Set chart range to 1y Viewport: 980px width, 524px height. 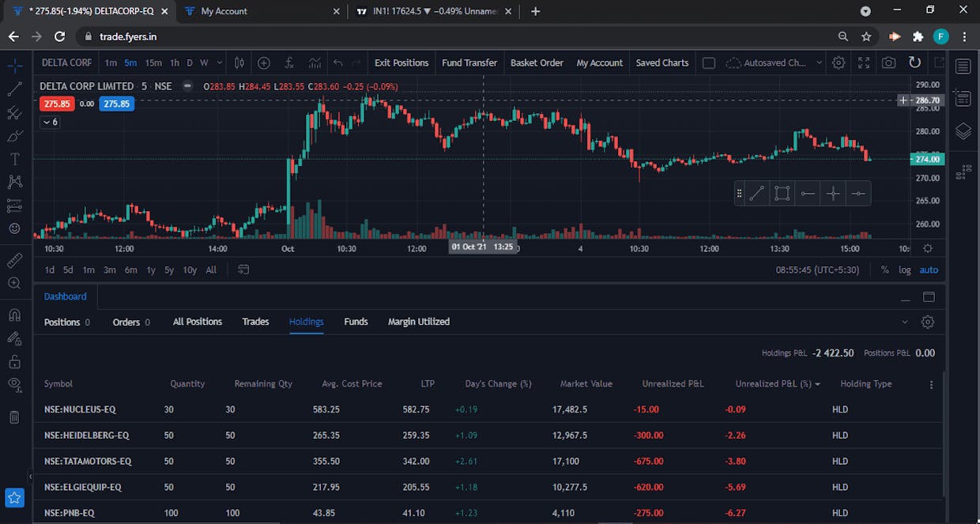pos(150,270)
